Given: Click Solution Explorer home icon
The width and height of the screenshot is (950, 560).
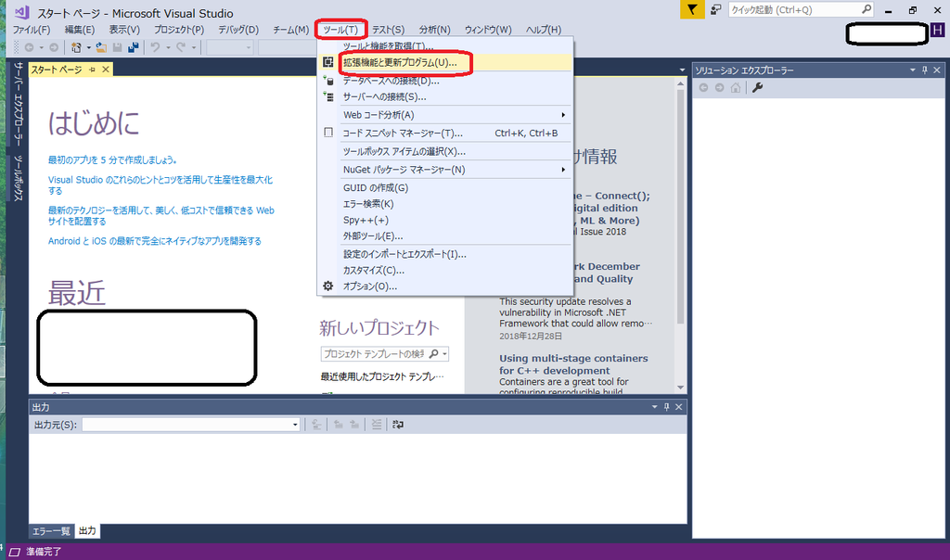Looking at the screenshot, I should pyautogui.click(x=736, y=88).
